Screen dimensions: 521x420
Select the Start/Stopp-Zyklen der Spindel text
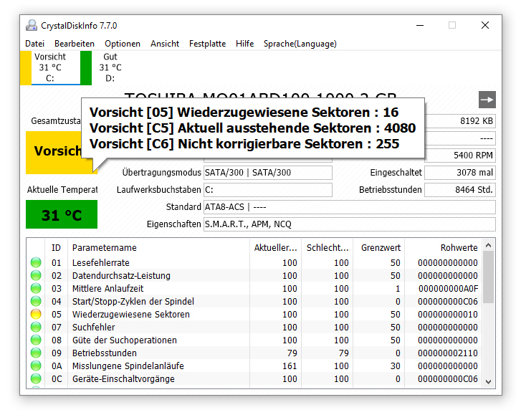tap(133, 301)
